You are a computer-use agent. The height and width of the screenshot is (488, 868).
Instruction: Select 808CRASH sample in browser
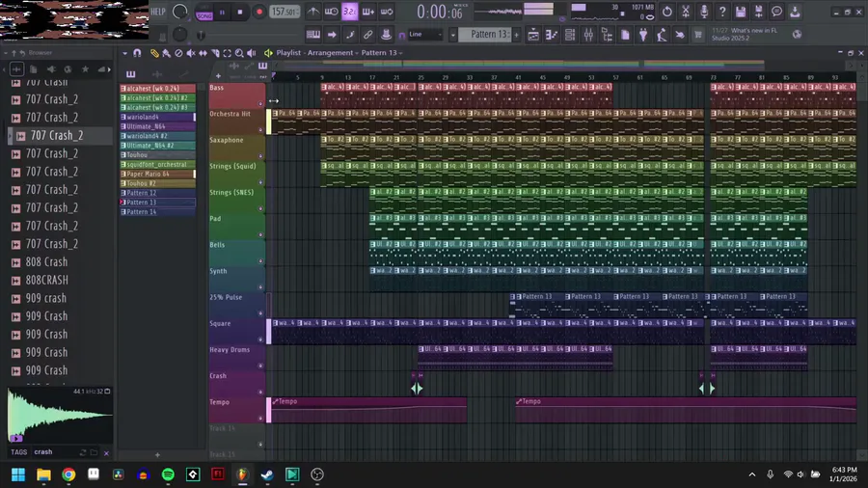(x=47, y=280)
